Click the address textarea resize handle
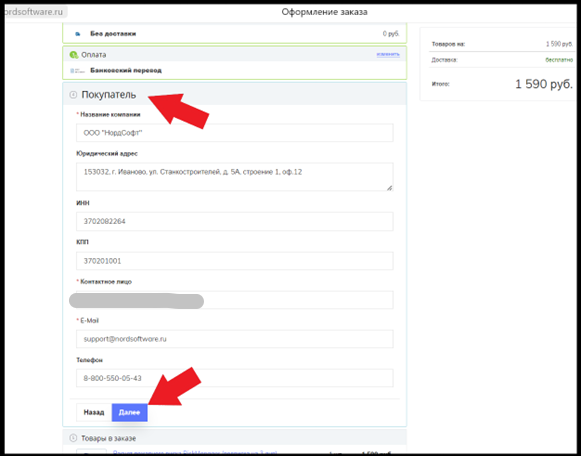 (389, 188)
